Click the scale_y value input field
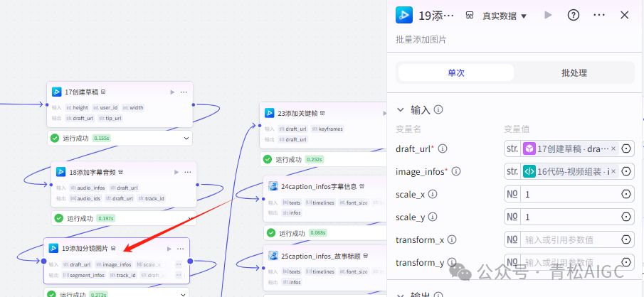Viewport: 644px width, 297px height. tap(570, 217)
